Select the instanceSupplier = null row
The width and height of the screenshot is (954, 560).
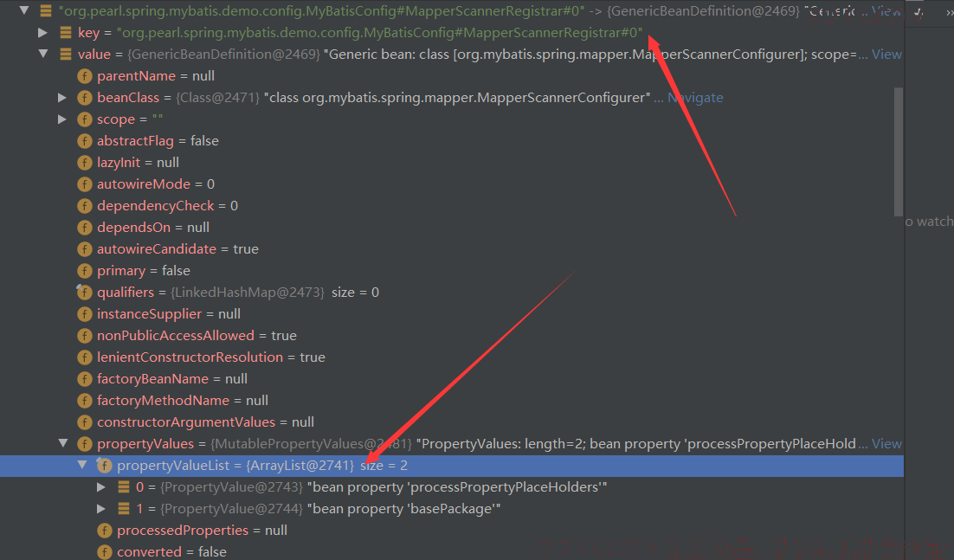[x=451, y=313]
